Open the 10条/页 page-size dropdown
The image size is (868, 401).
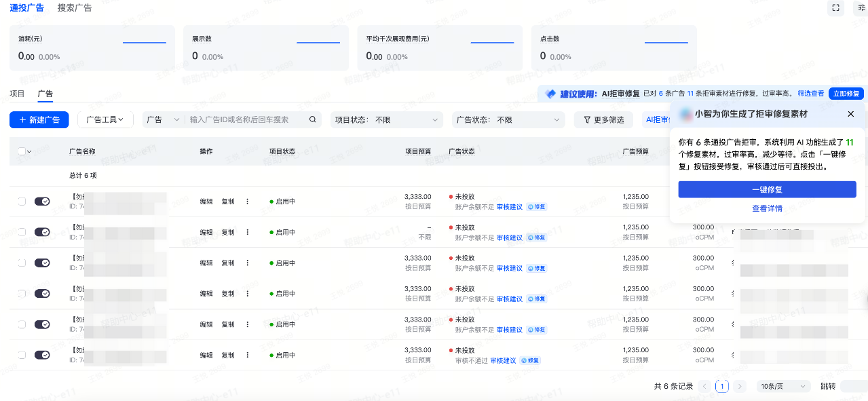click(784, 386)
